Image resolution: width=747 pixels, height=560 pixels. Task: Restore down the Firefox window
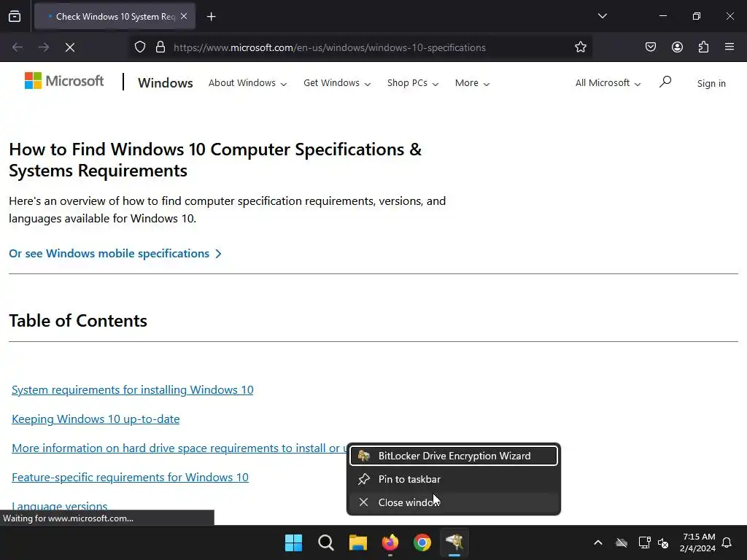point(697,16)
